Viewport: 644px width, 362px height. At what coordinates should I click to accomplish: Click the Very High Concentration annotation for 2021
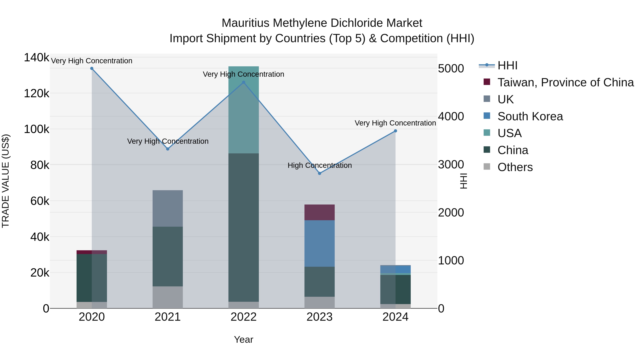click(x=168, y=141)
